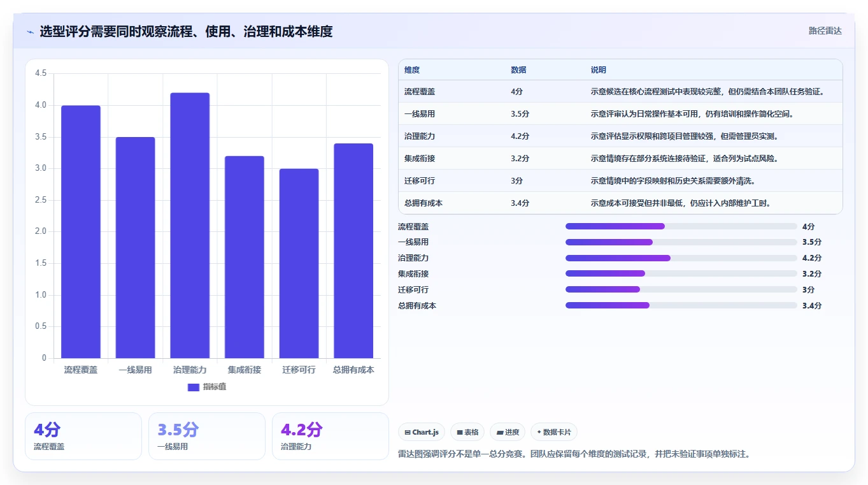Click the 路径雷达 label in the header
The image size is (868, 485).
(x=825, y=31)
